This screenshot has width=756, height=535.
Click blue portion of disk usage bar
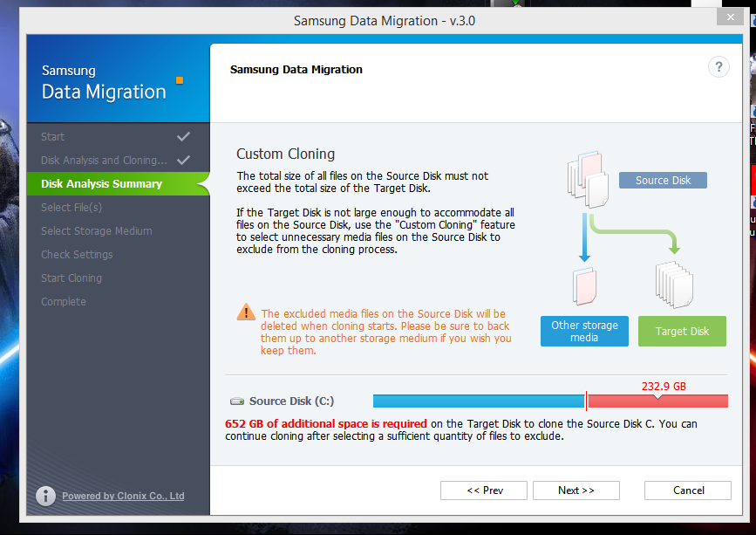click(x=479, y=401)
